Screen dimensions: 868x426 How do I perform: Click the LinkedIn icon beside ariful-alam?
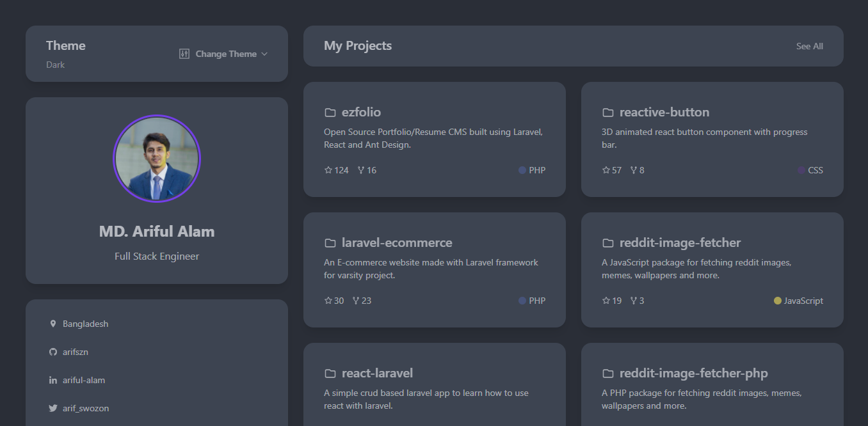coord(53,380)
